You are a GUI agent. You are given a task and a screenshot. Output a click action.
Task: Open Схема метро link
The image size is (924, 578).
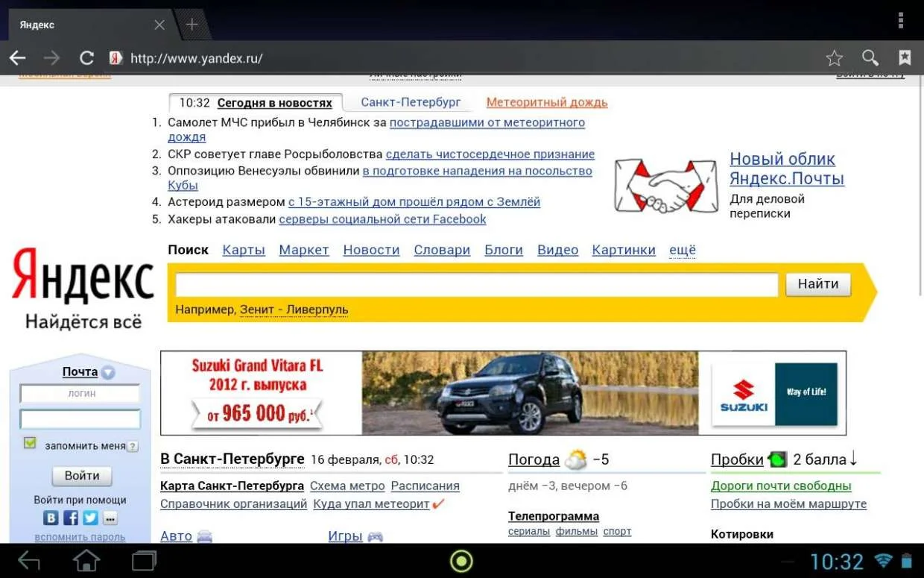point(347,486)
